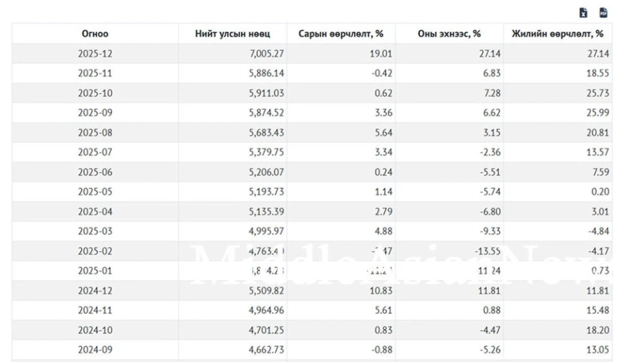Select the 18.20 yearly change cell
The image size is (644, 362).
pos(596,330)
